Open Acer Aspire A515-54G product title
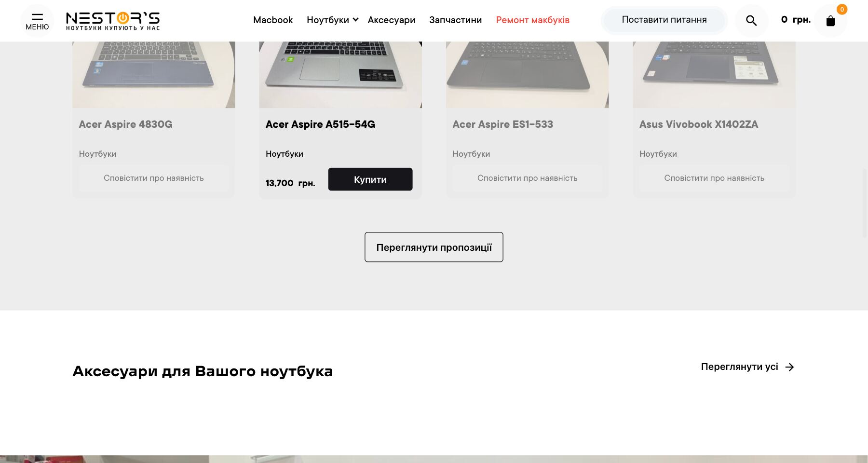868x463 pixels. (320, 124)
